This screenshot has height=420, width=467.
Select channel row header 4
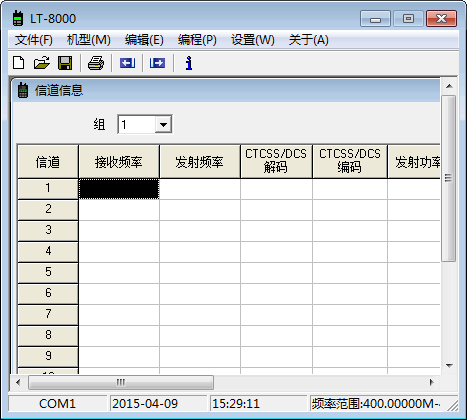48,252
